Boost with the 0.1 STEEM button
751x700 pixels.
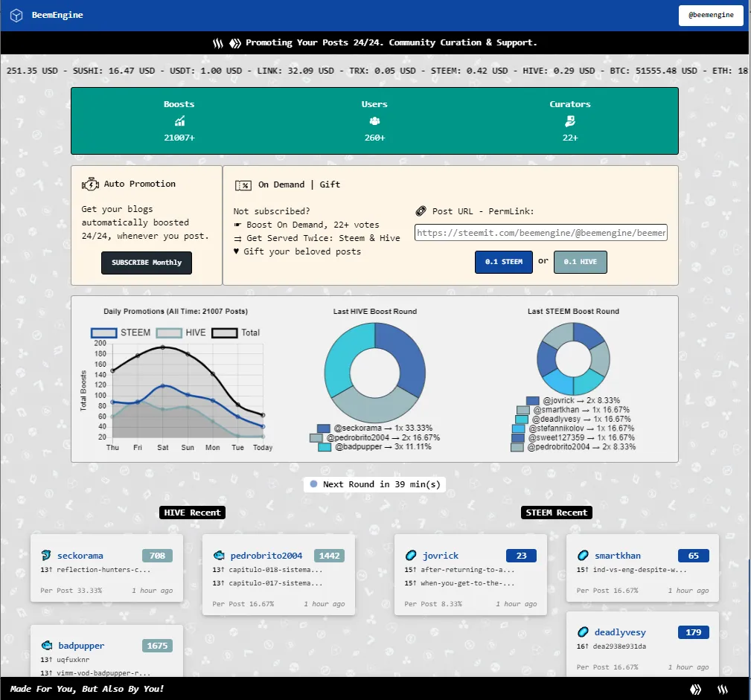[503, 262]
